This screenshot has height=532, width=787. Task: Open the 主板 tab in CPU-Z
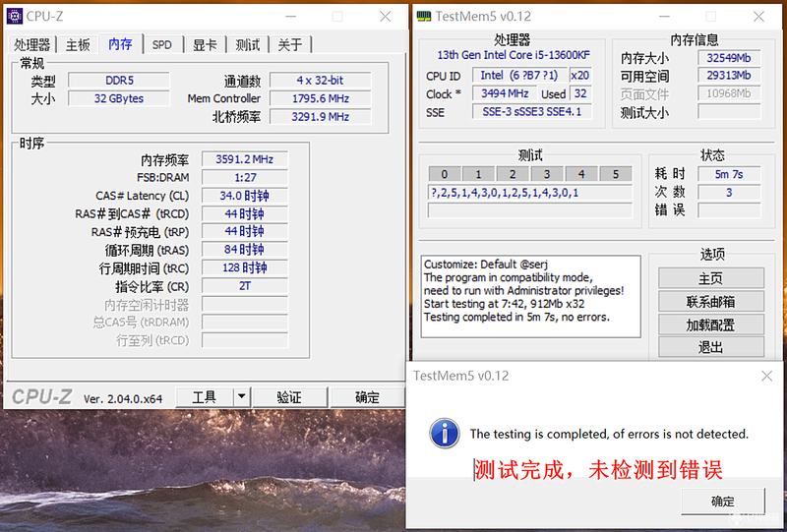(x=78, y=44)
